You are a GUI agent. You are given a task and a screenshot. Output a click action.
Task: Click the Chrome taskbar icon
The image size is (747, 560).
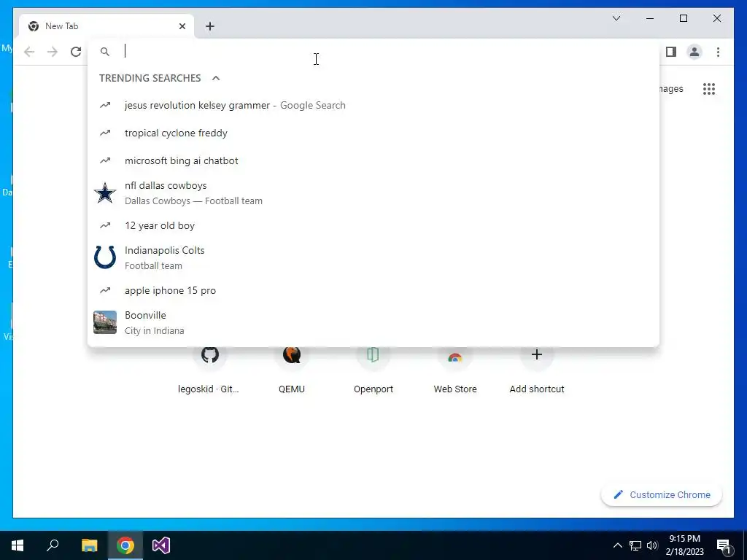(125, 545)
